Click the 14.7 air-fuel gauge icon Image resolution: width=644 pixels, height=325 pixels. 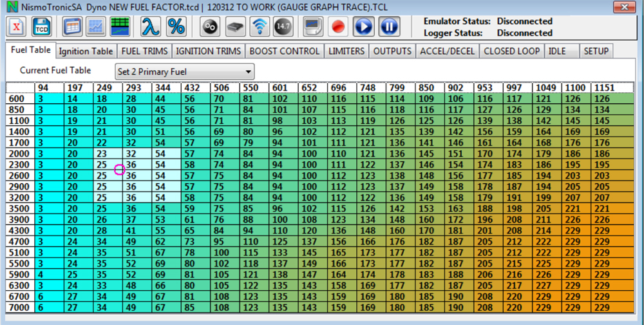283,26
